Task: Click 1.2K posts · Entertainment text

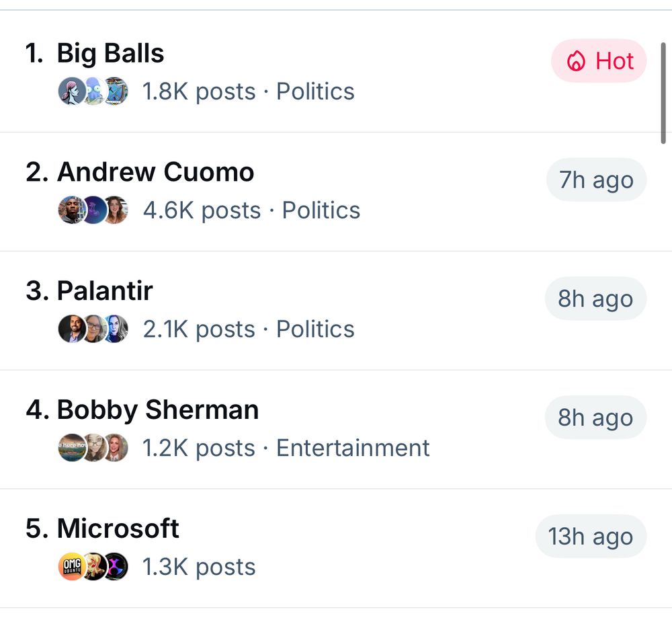Action: pos(286,448)
